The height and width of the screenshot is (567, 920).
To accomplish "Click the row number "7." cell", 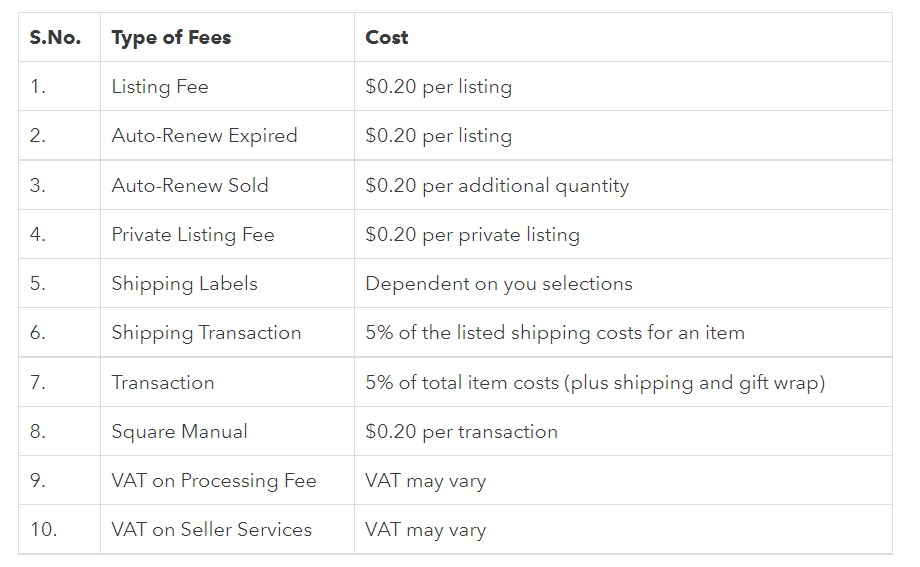I will [38, 383].
